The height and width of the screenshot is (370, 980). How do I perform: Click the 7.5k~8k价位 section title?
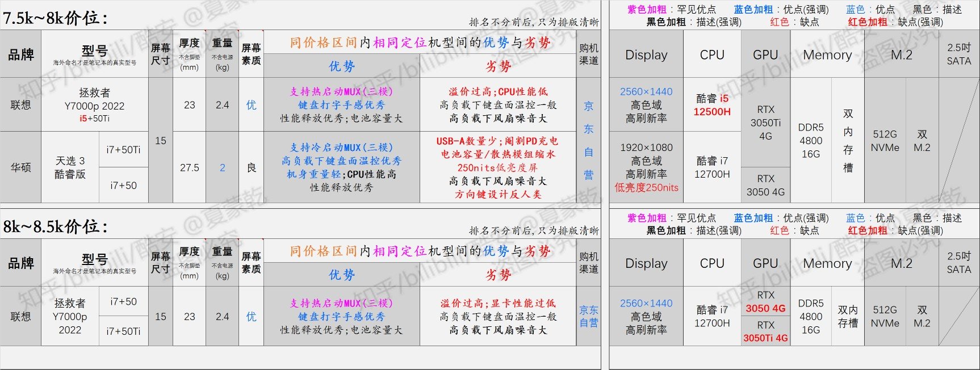[56, 18]
